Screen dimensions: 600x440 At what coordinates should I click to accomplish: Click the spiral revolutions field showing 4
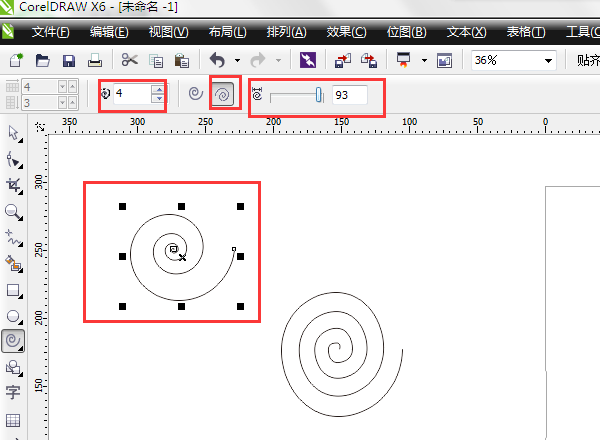click(x=132, y=94)
